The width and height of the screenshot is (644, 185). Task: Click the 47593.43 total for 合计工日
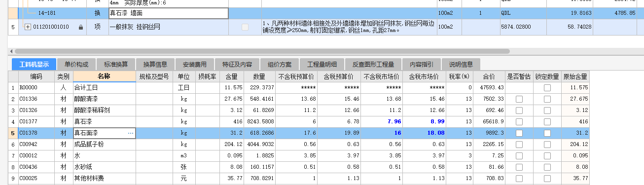[489, 88]
